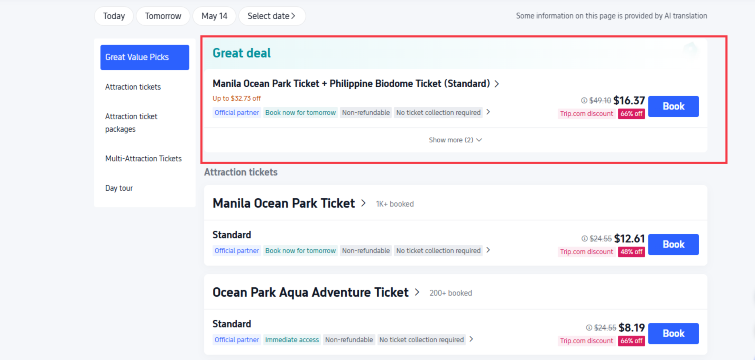The image size is (755, 360).
Task: Click Official partner tag in Great deal row
Action: pos(236,113)
